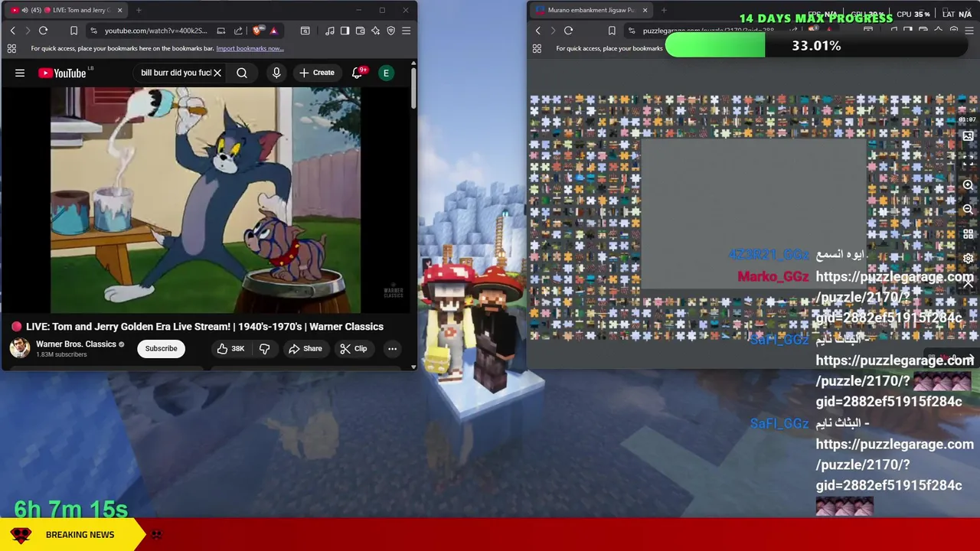
Task: Dislike the Tom and Jerry video
Action: tap(264, 348)
